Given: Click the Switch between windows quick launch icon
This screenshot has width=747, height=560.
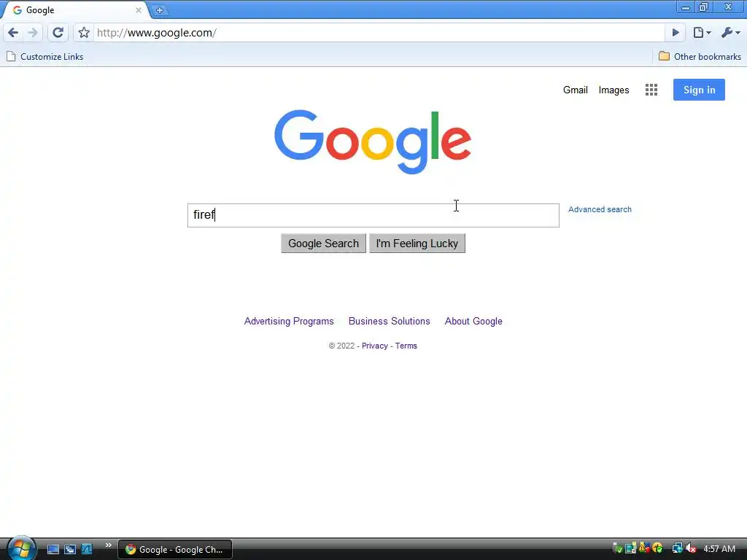Looking at the screenshot, I should point(69,549).
